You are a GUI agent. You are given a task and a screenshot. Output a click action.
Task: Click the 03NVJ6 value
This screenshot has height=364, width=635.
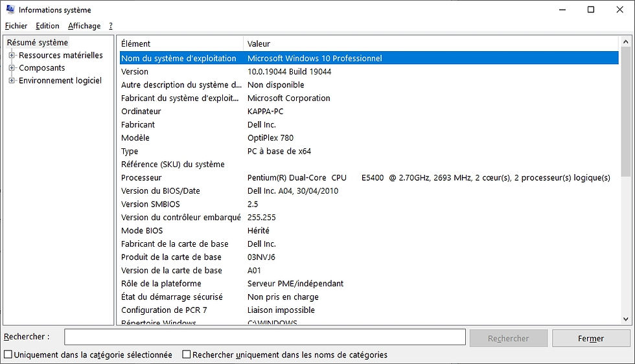tap(261, 257)
